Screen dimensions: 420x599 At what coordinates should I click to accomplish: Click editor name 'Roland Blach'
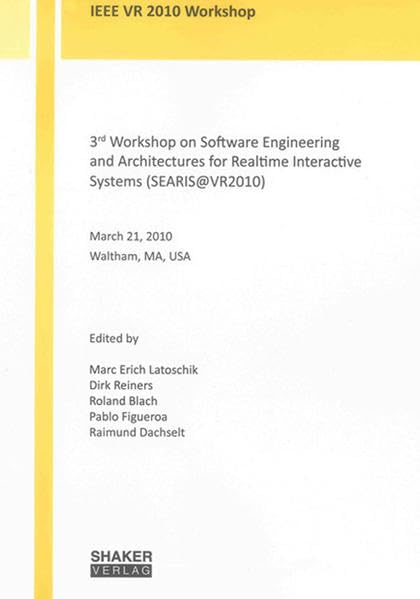point(123,401)
